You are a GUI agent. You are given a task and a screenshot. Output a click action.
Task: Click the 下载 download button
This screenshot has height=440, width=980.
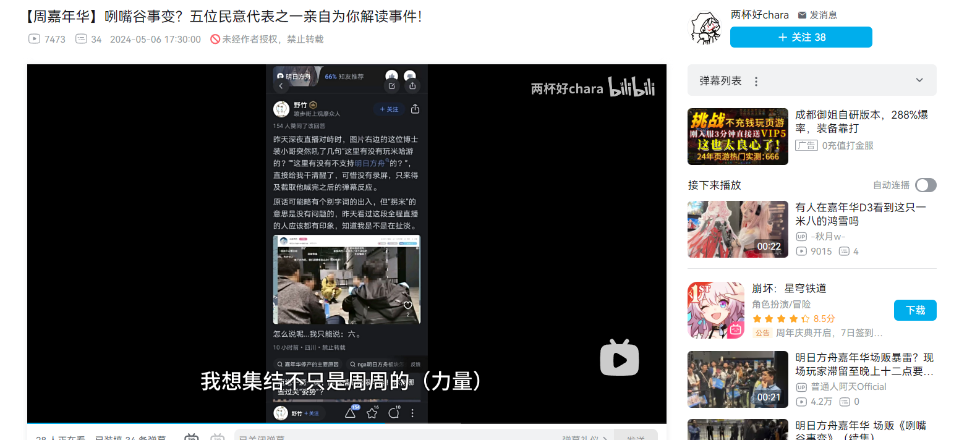click(915, 310)
